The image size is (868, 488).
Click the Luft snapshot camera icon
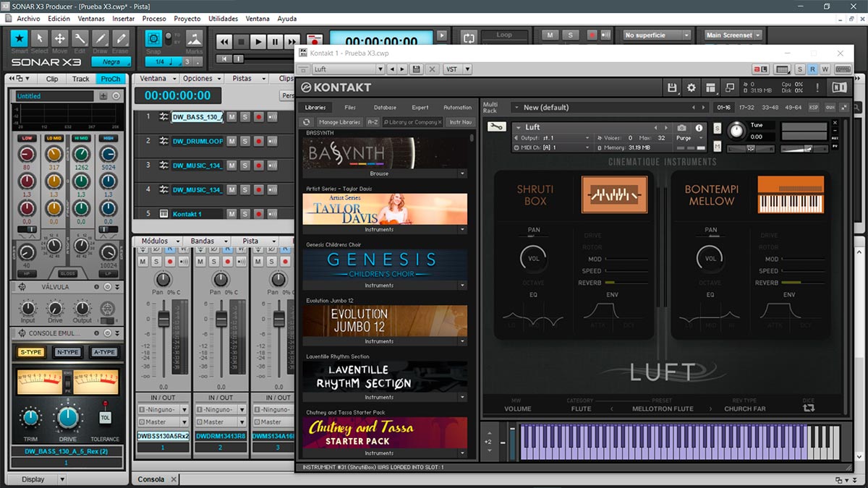click(681, 127)
